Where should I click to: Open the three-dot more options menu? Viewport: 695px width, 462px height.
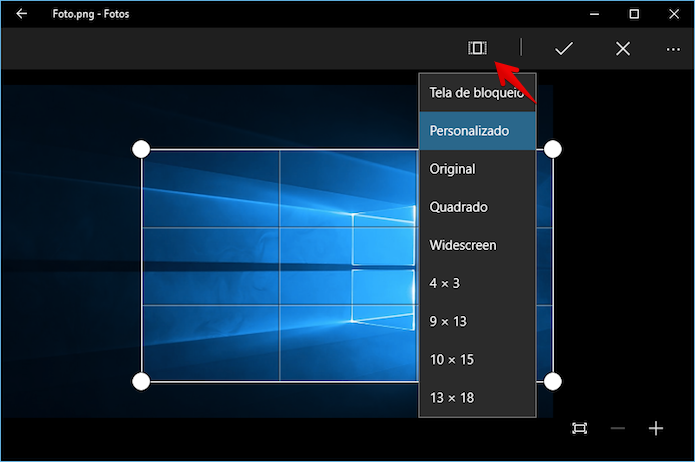click(x=673, y=49)
